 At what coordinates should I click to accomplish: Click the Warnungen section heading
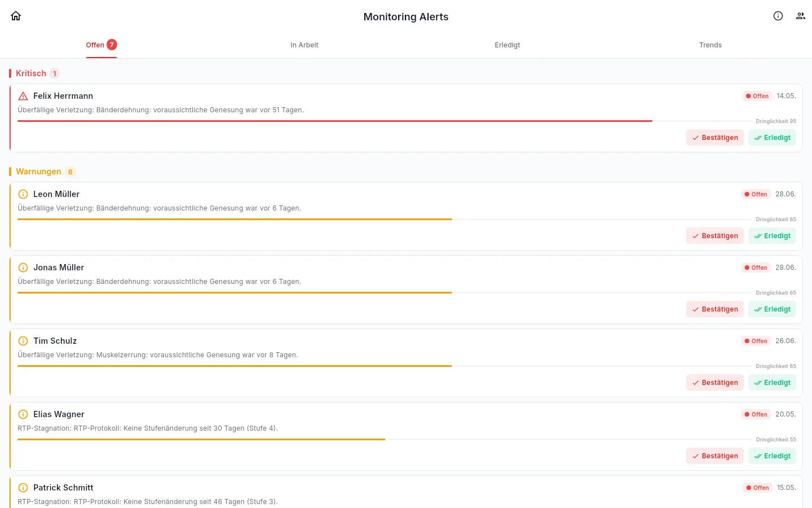click(x=38, y=172)
